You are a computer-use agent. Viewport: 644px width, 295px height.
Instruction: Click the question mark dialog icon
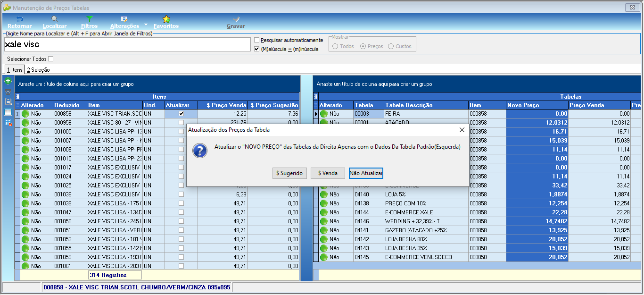[200, 151]
